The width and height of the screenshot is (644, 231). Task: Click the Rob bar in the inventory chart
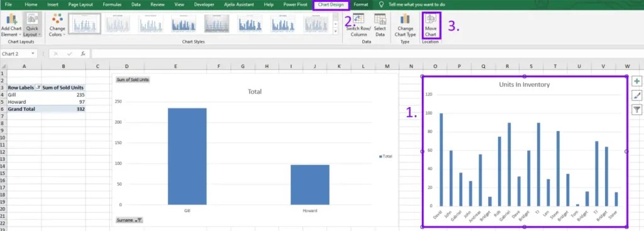click(499, 171)
